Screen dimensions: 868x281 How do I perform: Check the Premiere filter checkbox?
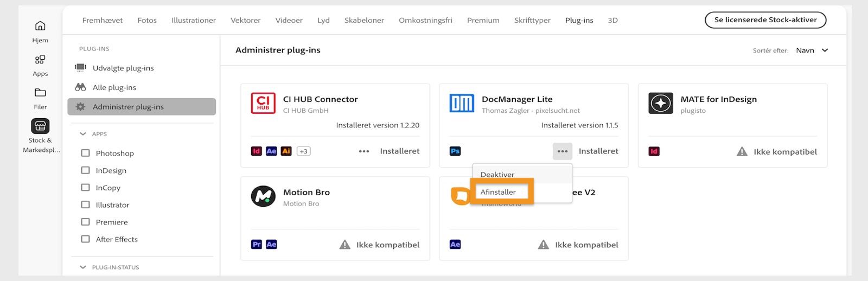click(85, 222)
